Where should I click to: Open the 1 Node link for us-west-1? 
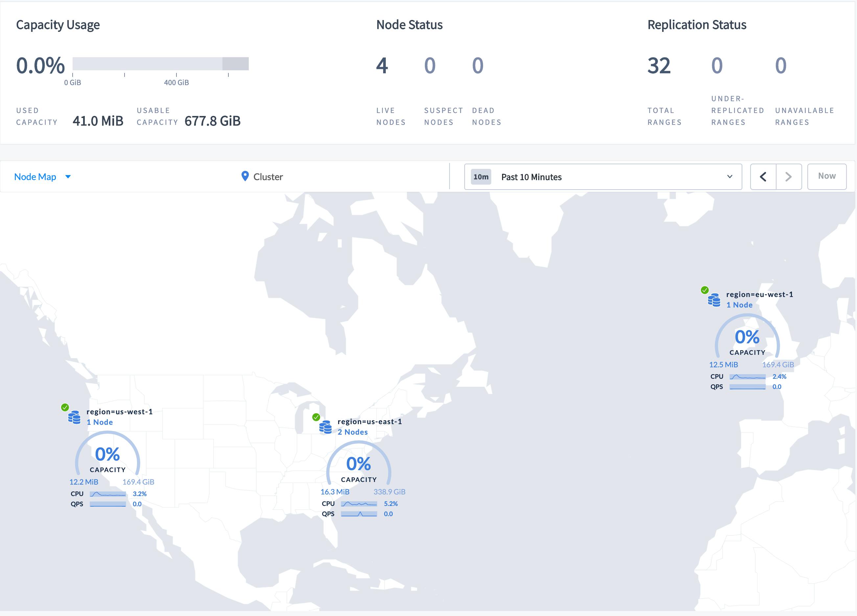pyautogui.click(x=100, y=422)
